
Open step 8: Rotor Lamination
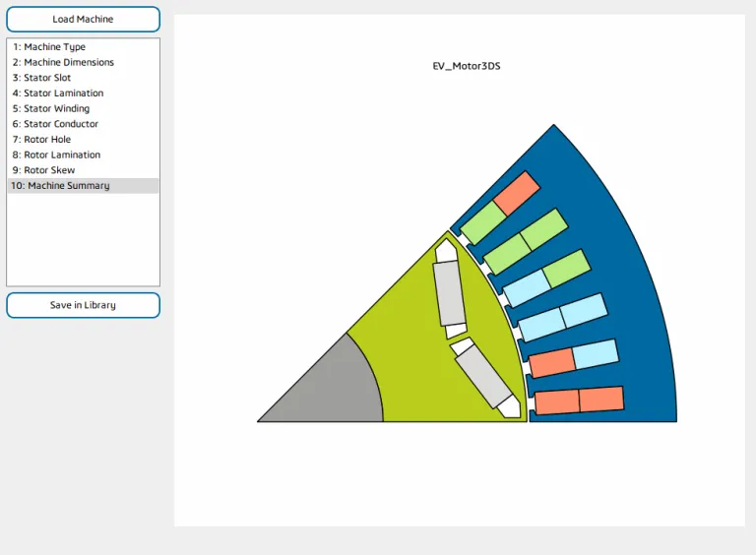click(83, 154)
